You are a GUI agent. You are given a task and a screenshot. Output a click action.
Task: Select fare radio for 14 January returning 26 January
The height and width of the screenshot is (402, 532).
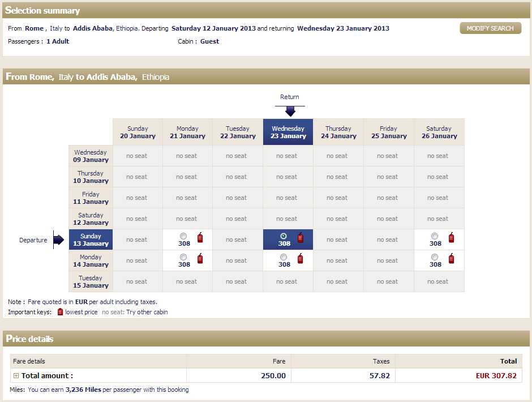(x=434, y=257)
